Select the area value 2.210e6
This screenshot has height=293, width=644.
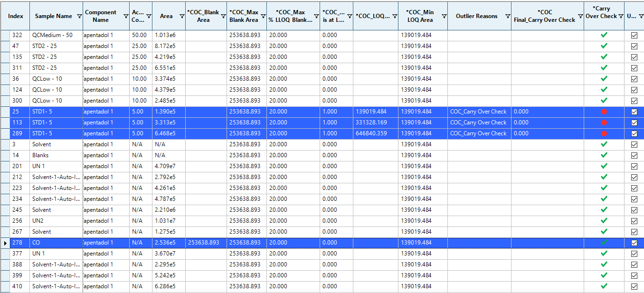[169, 210]
